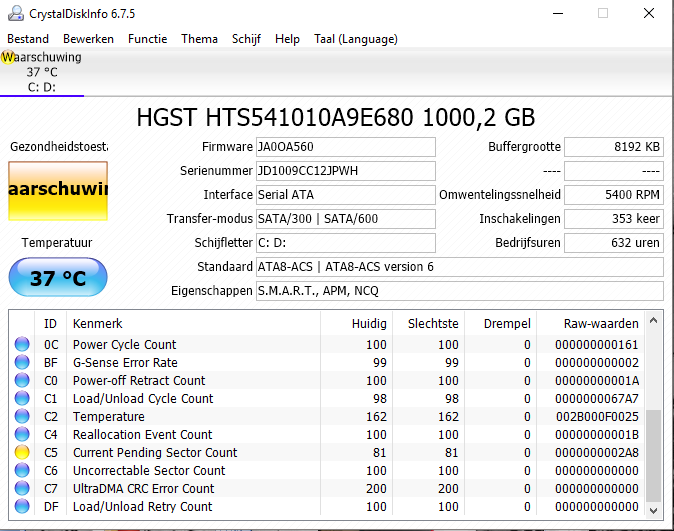This screenshot has width=674, height=531.
Task: Click the 37 °C temperature button
Action: [x=57, y=277]
